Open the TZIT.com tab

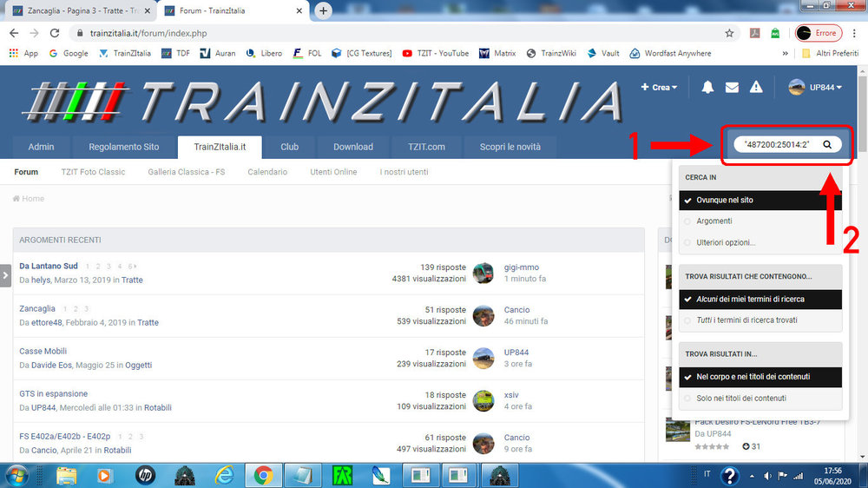426,147
